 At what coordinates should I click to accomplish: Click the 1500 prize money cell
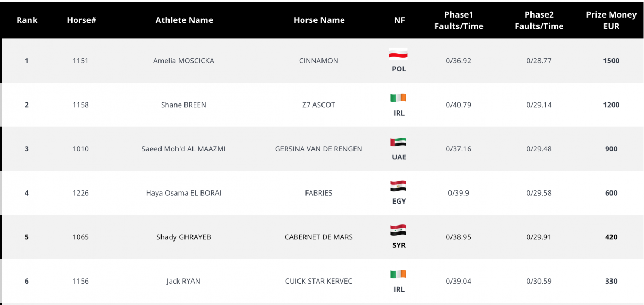611,61
